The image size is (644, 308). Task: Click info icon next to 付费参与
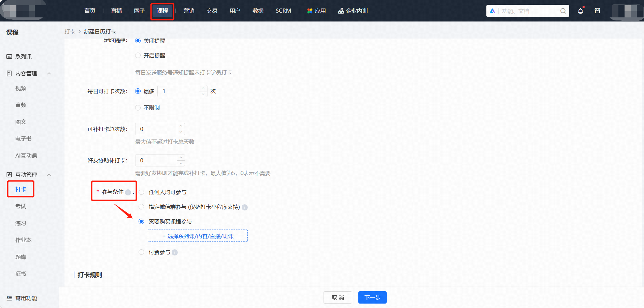point(175,252)
